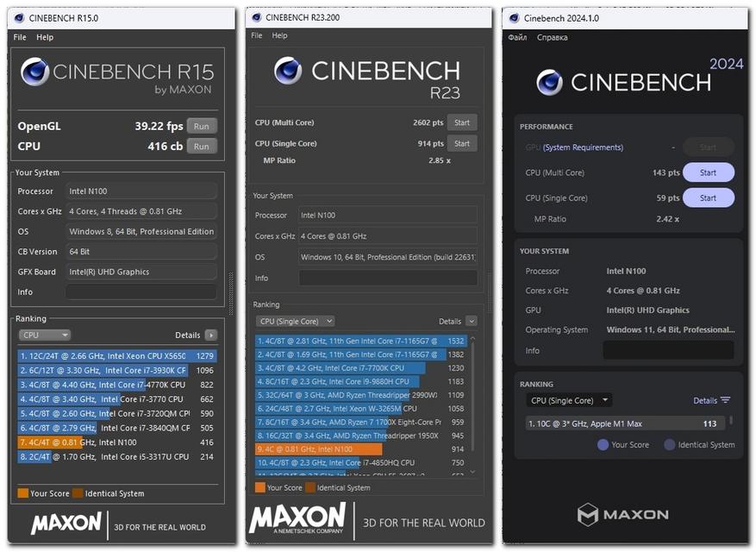
Task: Open Файл menu in Cinebench 2024
Action: pos(517,37)
